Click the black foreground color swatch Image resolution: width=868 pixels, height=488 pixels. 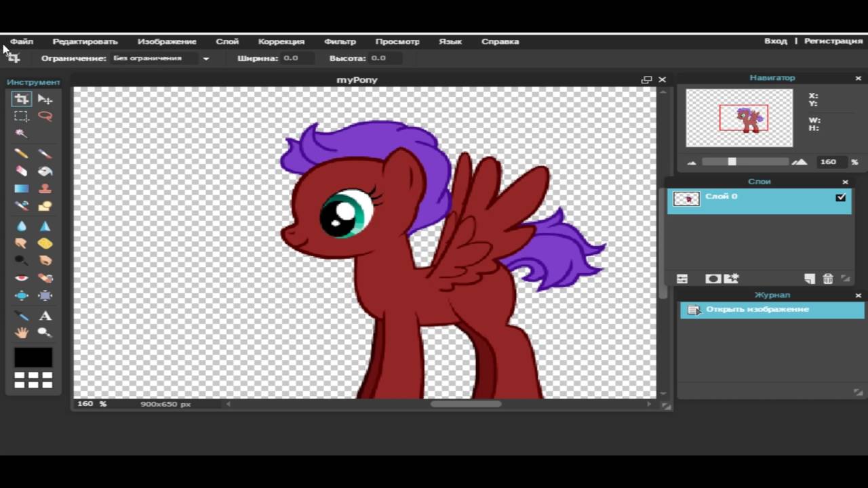[33, 357]
